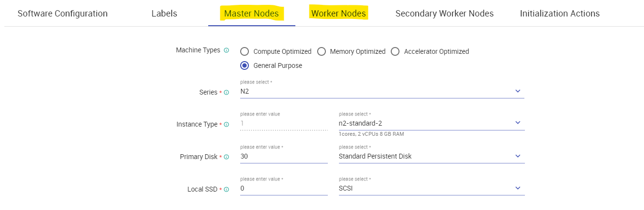Go to Initialization Actions tab
644x210 pixels.
point(559,14)
